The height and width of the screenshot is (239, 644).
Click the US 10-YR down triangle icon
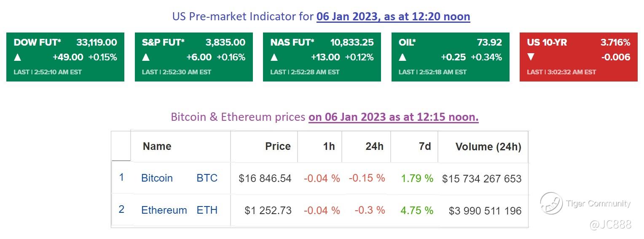531,57
